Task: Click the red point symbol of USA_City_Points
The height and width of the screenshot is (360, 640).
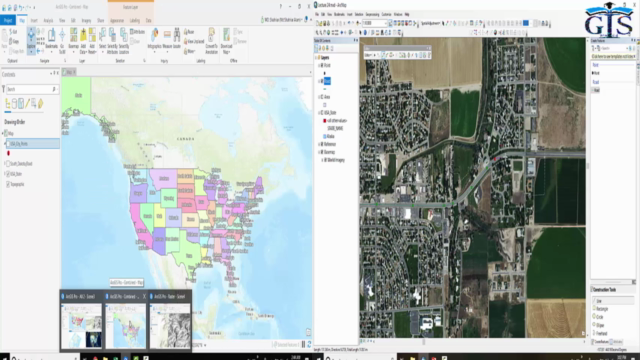Action: tap(9, 153)
